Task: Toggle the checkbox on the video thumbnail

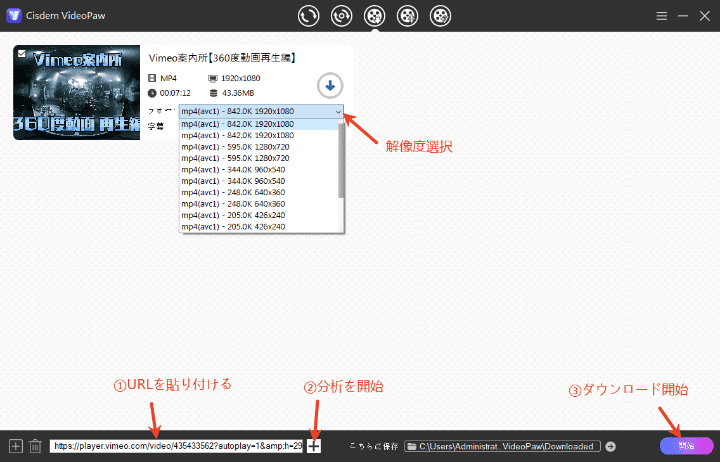Action: coord(21,53)
